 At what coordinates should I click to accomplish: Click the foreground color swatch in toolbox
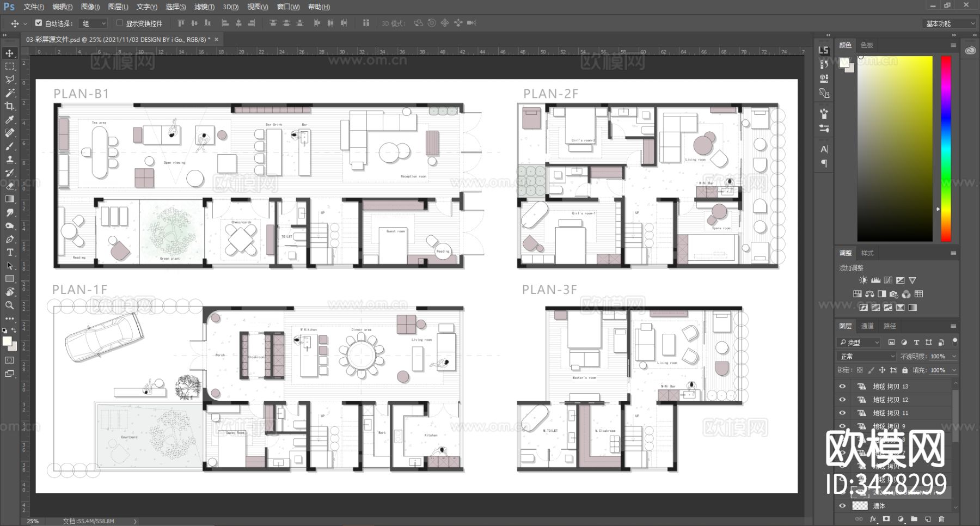tap(7, 341)
